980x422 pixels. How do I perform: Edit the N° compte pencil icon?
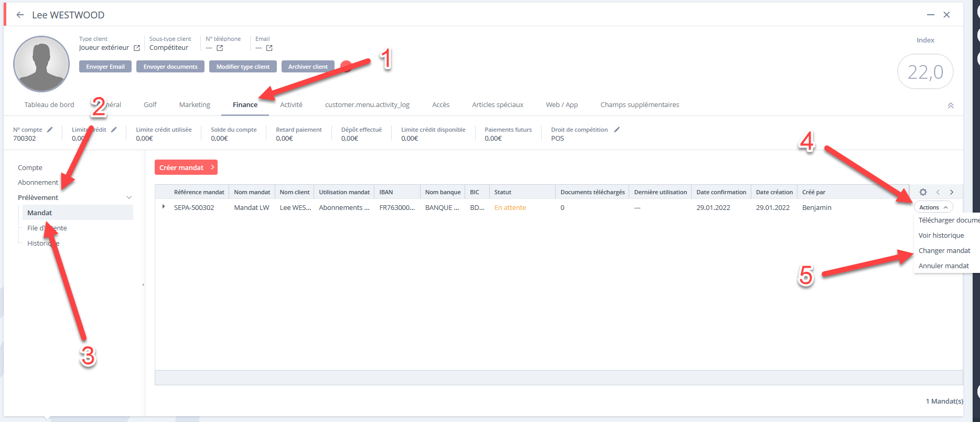coord(50,130)
